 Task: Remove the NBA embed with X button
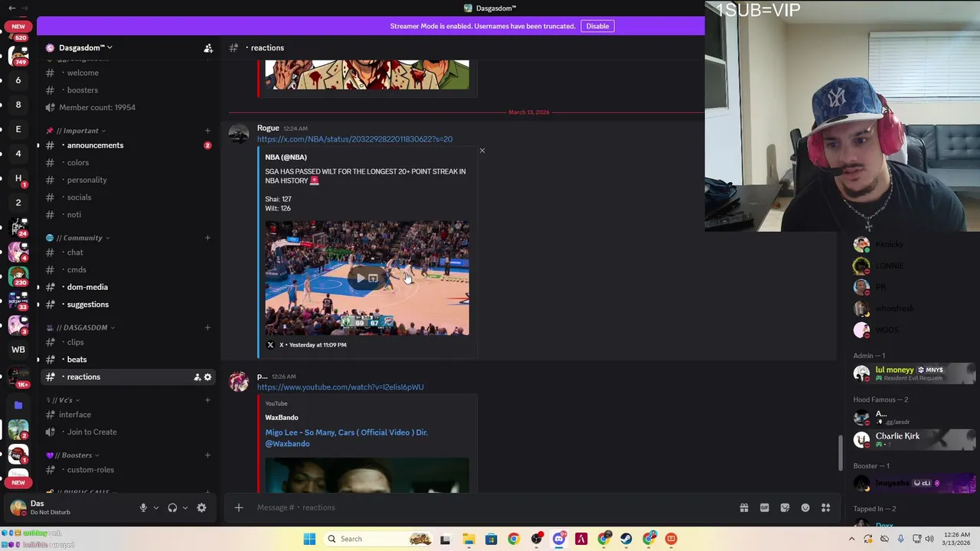(x=482, y=151)
